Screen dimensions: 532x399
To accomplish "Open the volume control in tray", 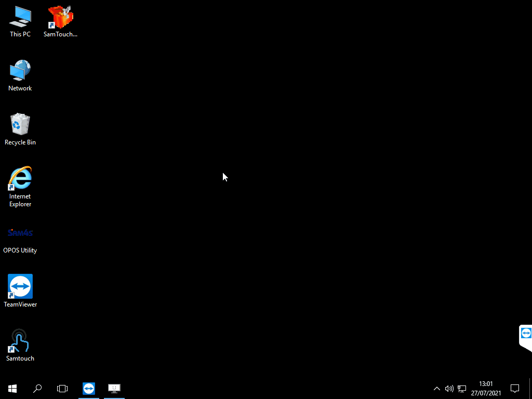I will pyautogui.click(x=449, y=389).
